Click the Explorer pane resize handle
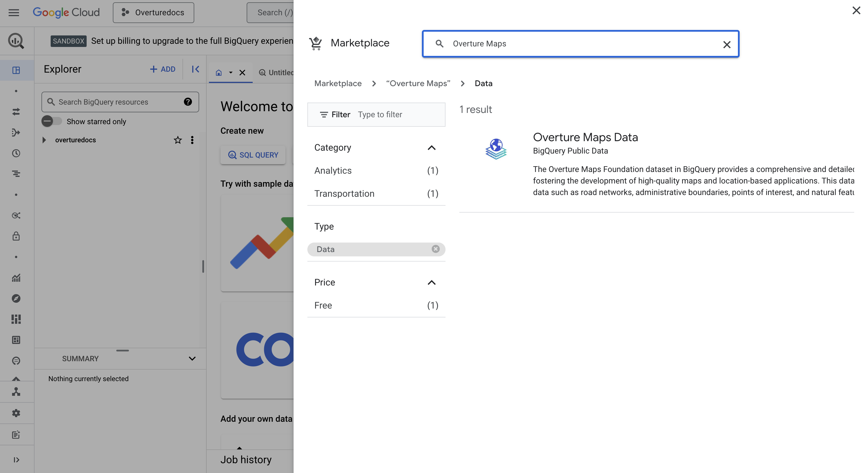 coord(203,266)
